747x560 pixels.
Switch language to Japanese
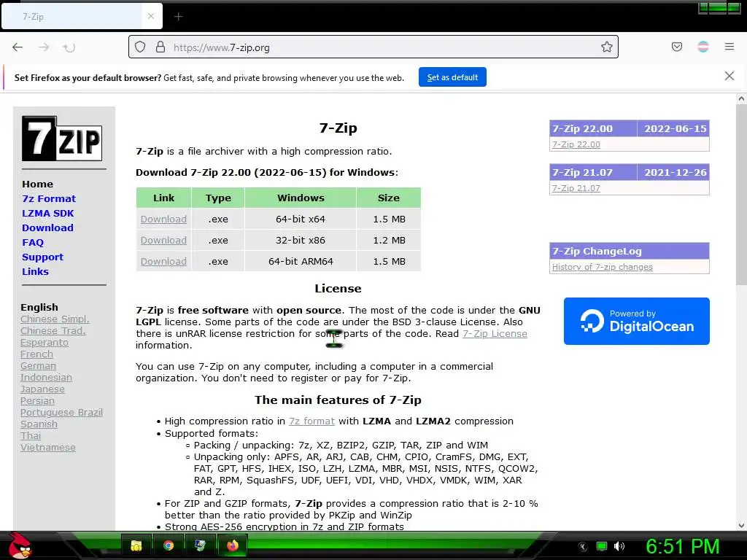(42, 389)
